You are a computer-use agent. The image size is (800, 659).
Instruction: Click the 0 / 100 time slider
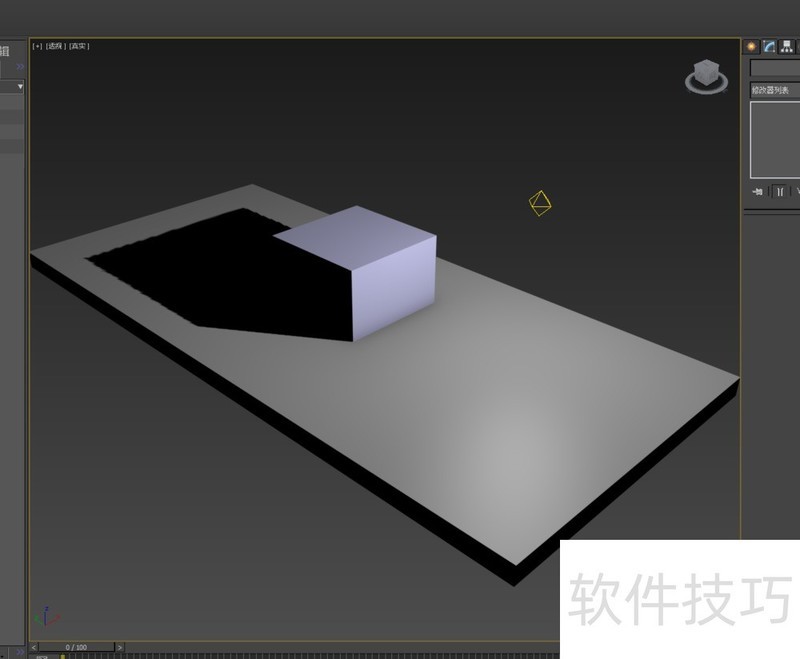click(x=77, y=647)
